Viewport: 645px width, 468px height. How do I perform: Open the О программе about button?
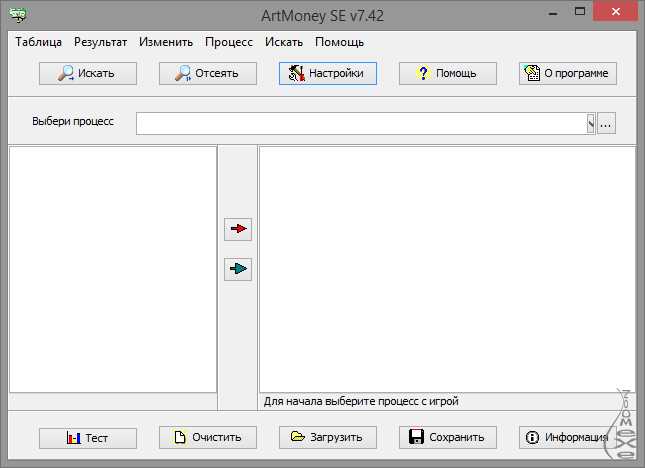point(568,73)
